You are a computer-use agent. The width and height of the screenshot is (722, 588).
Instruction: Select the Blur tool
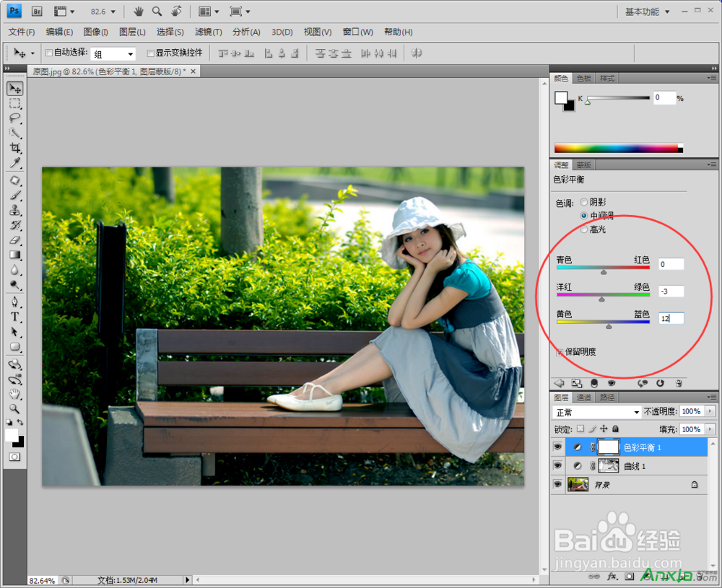click(14, 270)
